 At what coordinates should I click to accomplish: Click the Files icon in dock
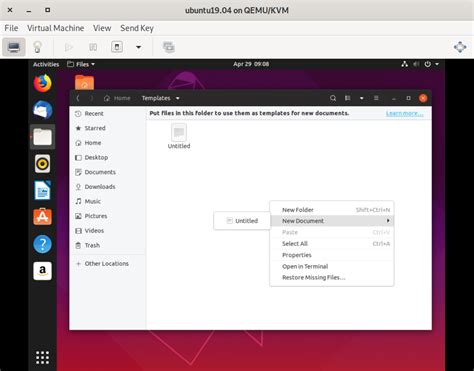point(43,137)
